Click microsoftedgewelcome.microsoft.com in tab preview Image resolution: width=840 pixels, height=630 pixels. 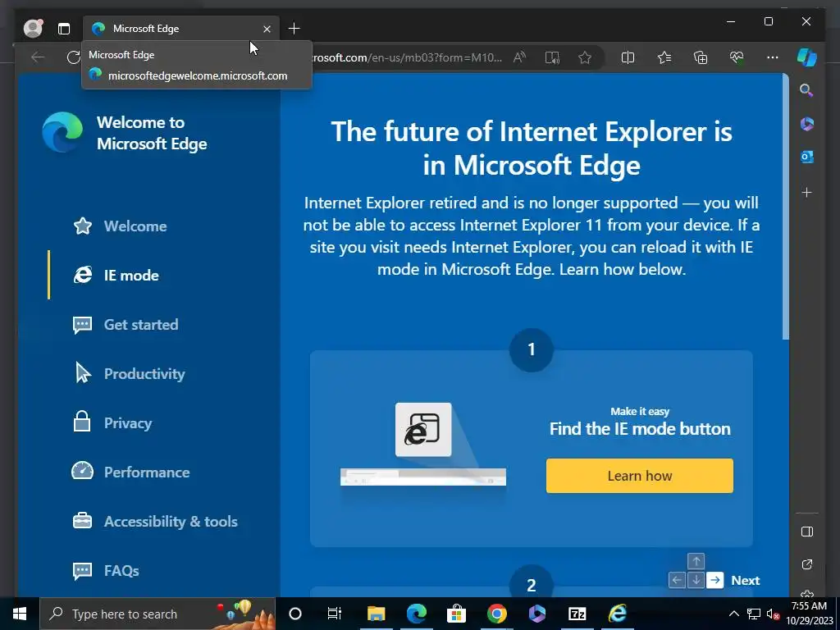198,75
